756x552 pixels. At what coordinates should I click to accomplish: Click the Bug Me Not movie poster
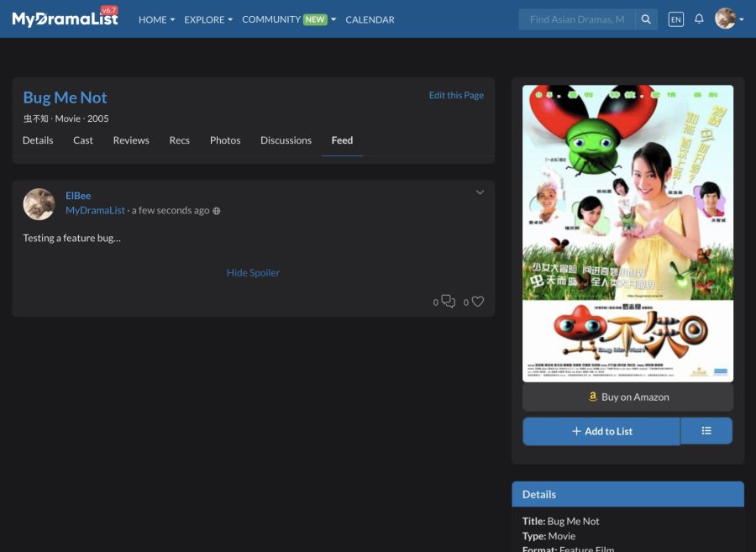627,234
